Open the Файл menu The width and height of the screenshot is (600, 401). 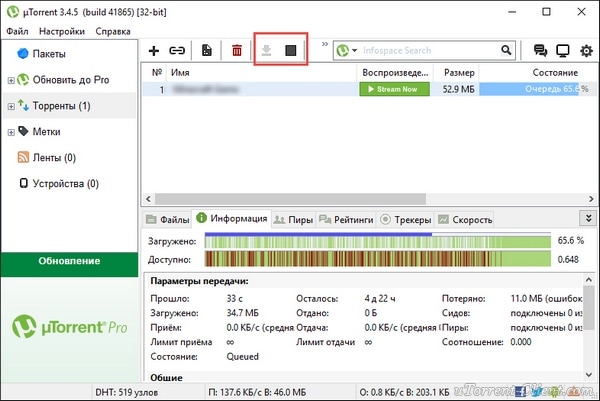pos(17,31)
